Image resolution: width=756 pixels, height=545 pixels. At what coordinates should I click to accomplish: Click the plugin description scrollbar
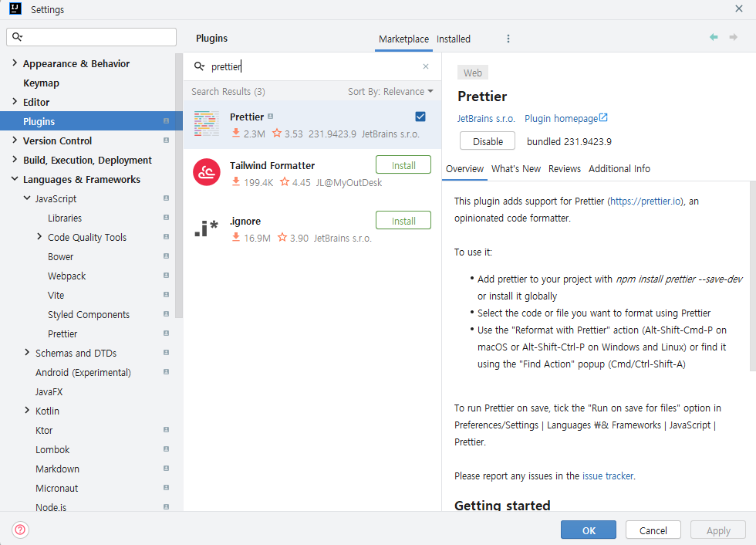pyautogui.click(x=753, y=276)
